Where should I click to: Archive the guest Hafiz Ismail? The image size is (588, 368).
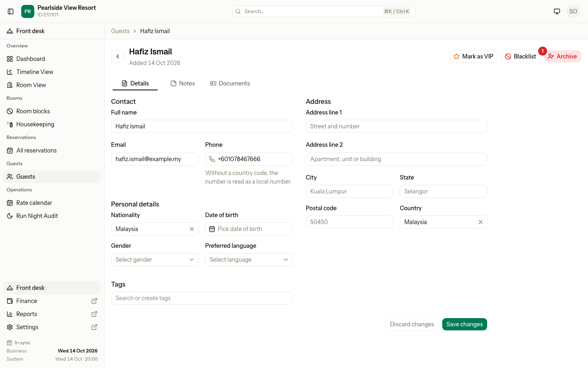562,56
